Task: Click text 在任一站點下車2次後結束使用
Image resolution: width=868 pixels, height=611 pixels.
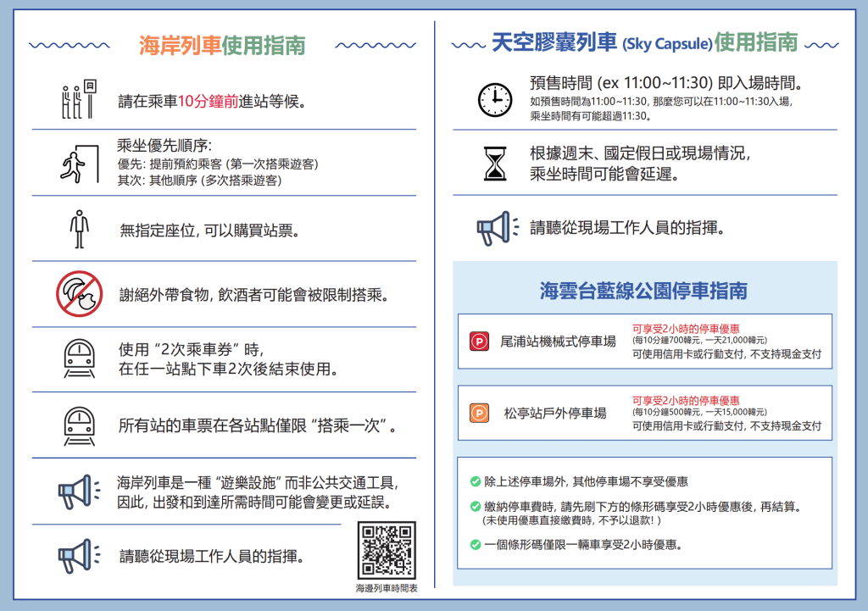Action: click(x=229, y=369)
